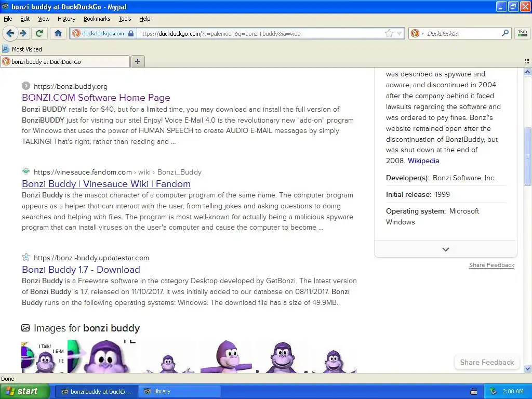Focus the DuckDuckGo search box

(463, 33)
